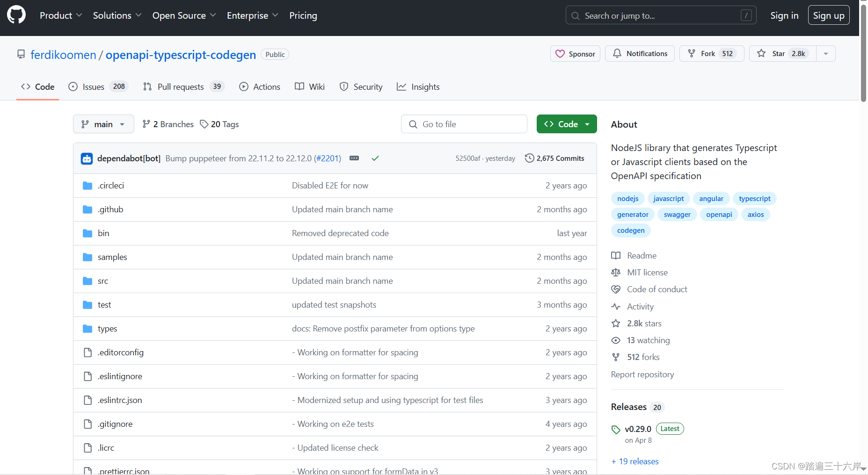Click the Readme book icon
The width and height of the screenshot is (868, 475).
(x=616, y=255)
